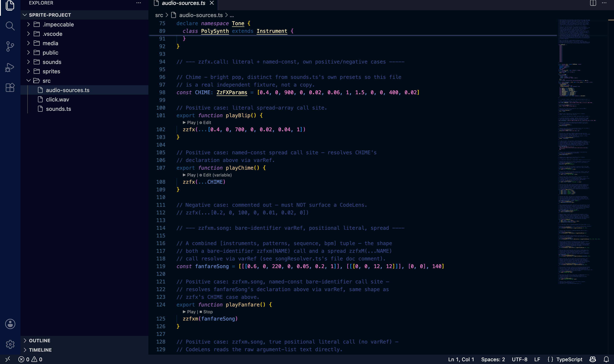Screen dimensions: 614x364
Task: Change indentation via Spaces: 2
Action: [x=493, y=359]
